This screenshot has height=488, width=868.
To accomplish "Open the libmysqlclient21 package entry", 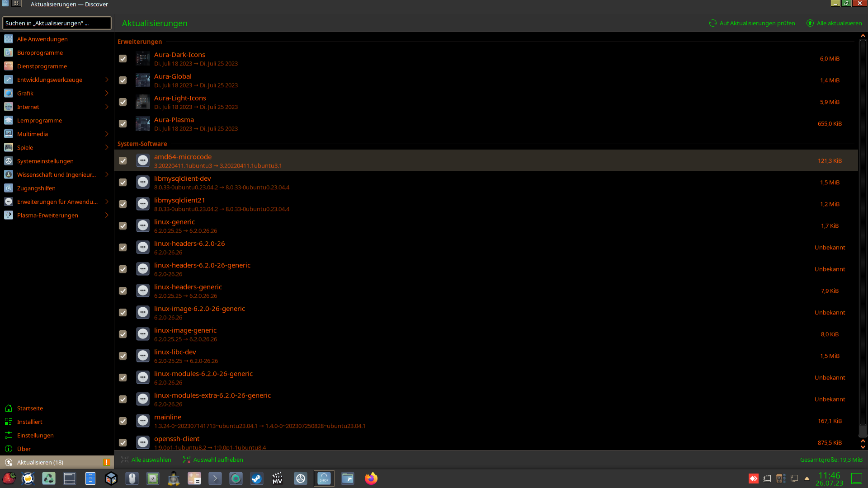I will tap(486, 204).
